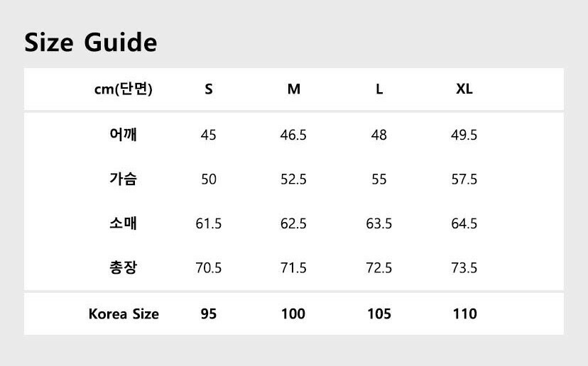Viewport: 588px width, 366px height.
Task: Select the cm(단면) header cell
Action: [124, 89]
